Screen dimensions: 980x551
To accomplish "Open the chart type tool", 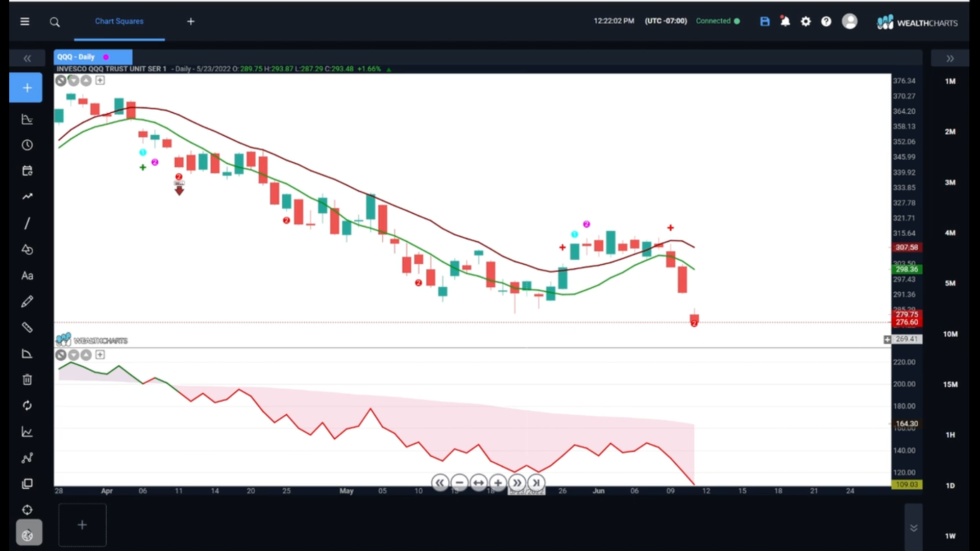I will (x=27, y=119).
